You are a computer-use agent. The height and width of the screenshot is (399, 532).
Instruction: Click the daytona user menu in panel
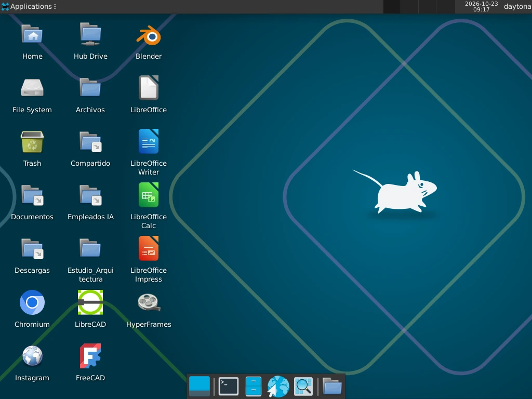point(517,6)
